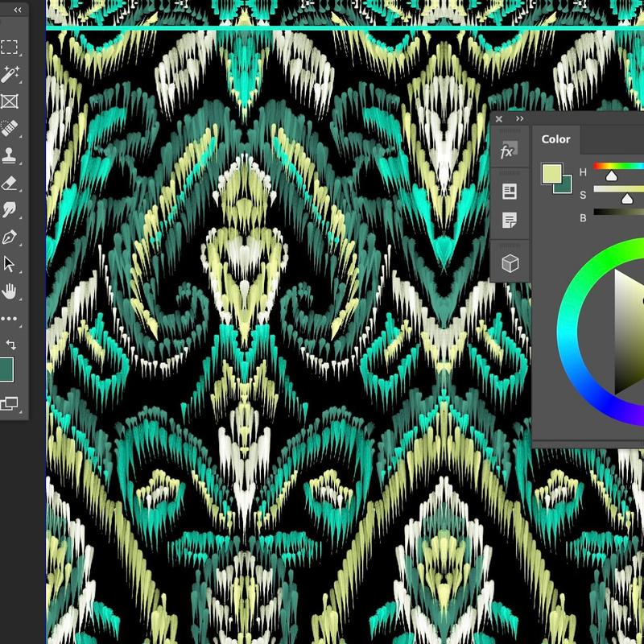Select the Eraser tool

click(x=9, y=183)
